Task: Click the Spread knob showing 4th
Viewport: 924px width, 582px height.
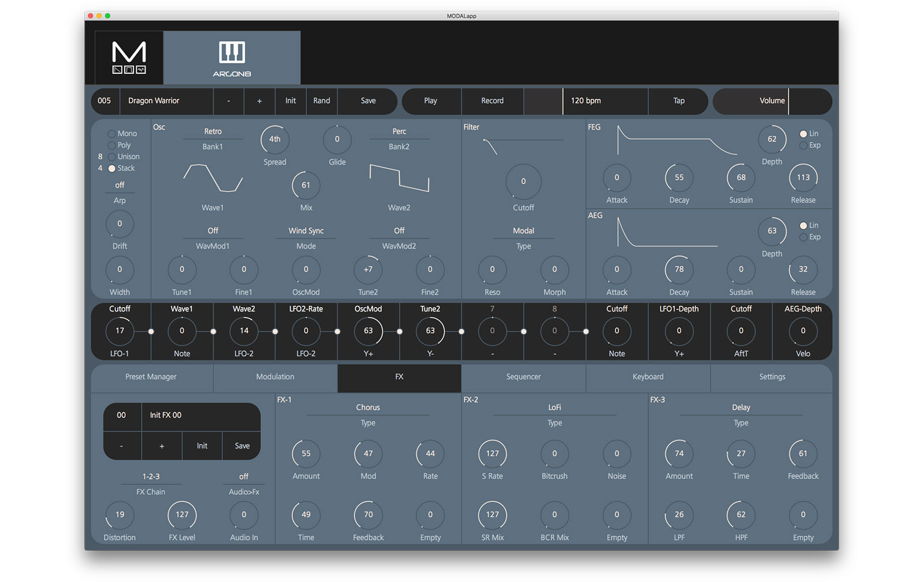Action: click(x=275, y=139)
